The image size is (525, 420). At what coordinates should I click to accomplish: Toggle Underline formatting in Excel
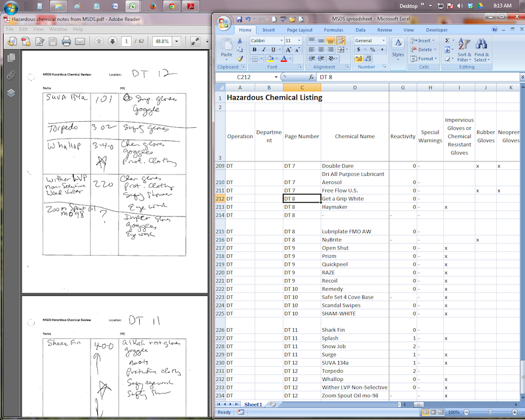click(273, 50)
